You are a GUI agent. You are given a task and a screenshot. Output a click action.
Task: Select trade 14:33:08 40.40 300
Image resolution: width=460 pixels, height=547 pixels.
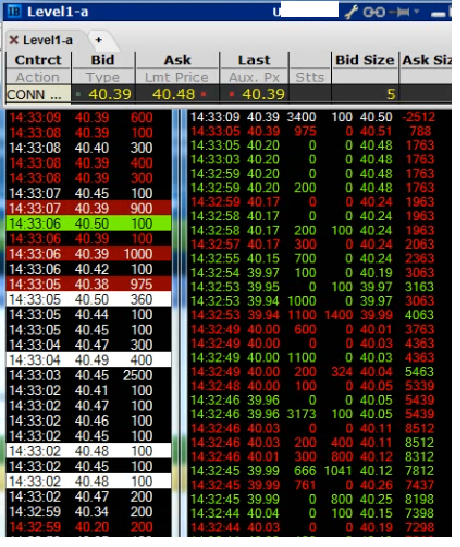89,148
